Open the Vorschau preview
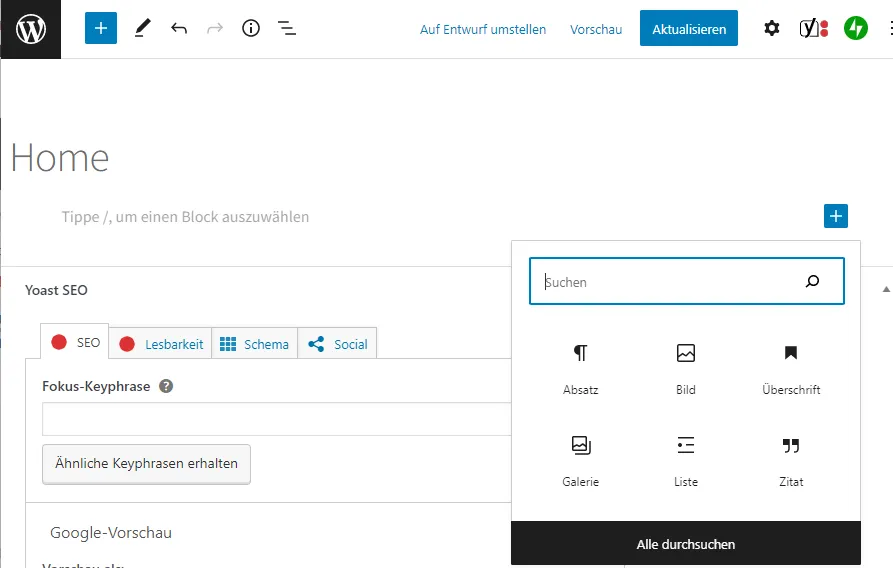893x568 pixels. [596, 30]
